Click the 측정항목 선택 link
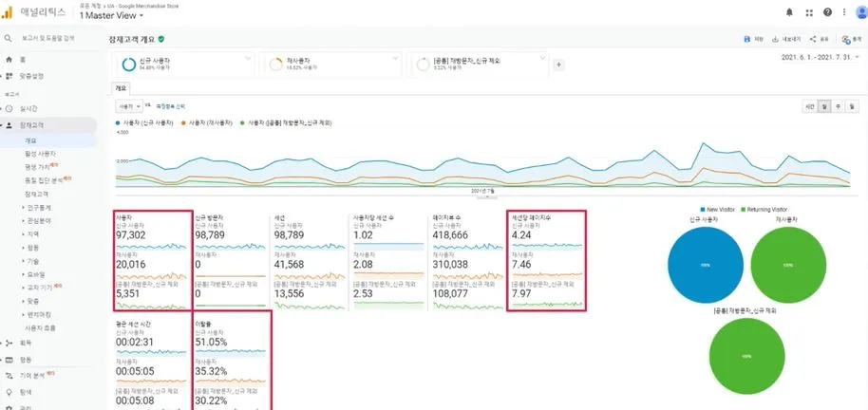This screenshot has width=868, height=410. 171,105
